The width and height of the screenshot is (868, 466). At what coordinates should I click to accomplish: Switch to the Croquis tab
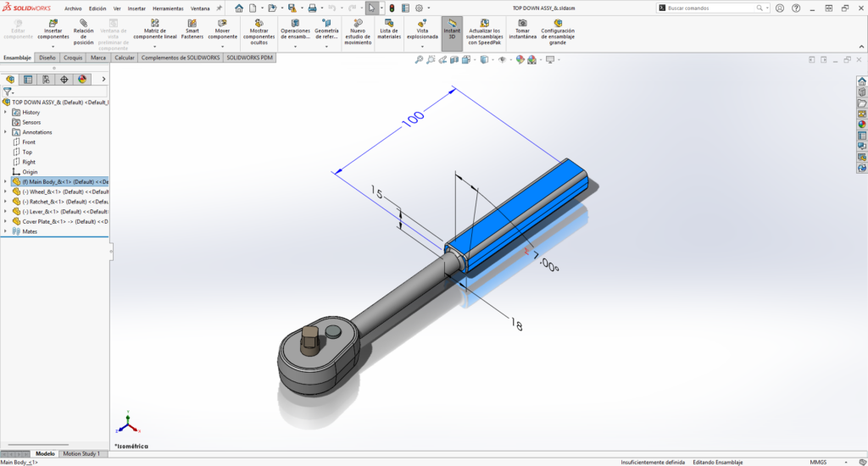tap(73, 58)
